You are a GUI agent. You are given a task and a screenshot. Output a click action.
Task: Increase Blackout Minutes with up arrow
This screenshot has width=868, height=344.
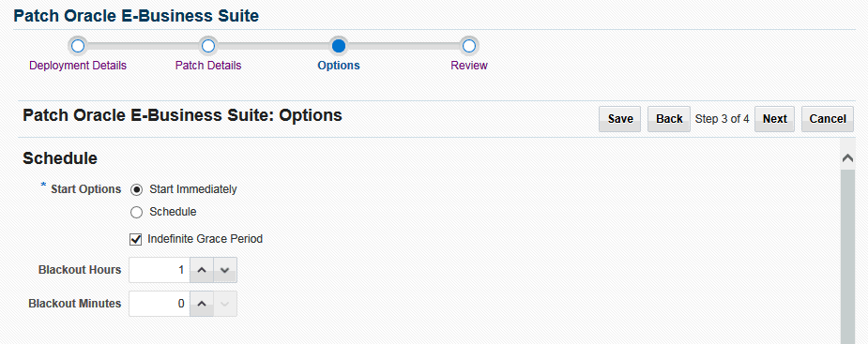[x=202, y=304]
